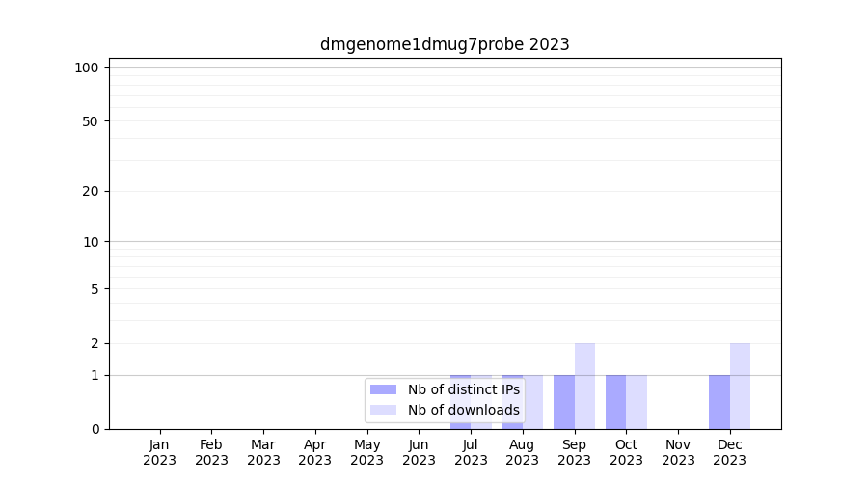
Task: Select the 'Nb of distinct IPs' legend label
Action: 463,389
